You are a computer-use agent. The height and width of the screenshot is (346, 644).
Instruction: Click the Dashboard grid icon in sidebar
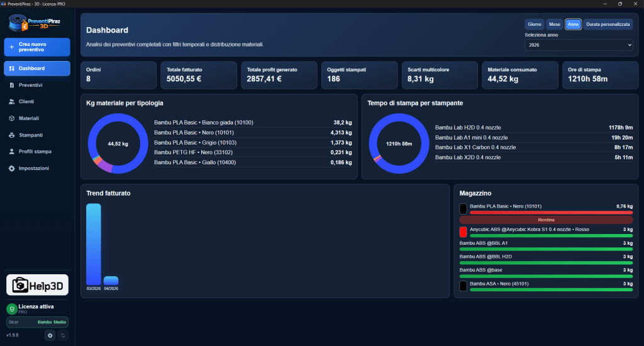[x=11, y=69]
